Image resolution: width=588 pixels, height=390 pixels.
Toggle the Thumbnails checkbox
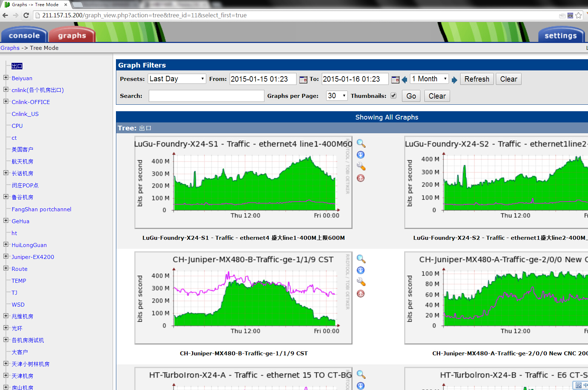click(x=393, y=96)
